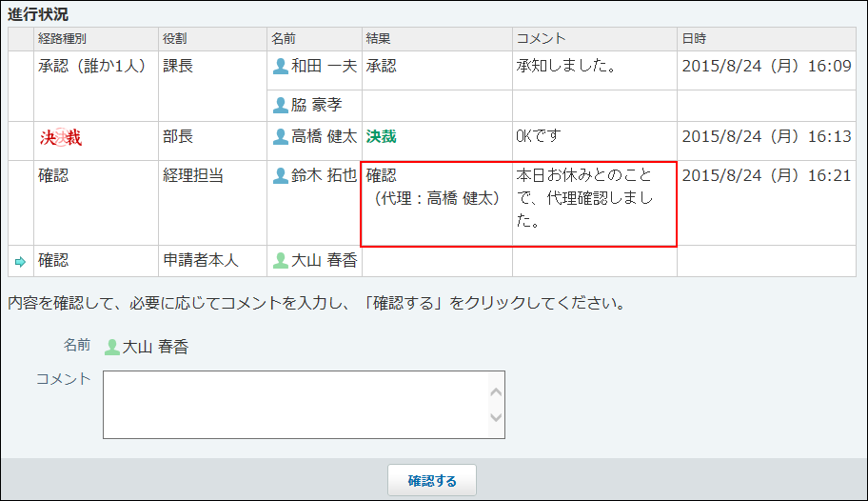
Task: Open the user link 脇 豪孝
Action: 317,105
